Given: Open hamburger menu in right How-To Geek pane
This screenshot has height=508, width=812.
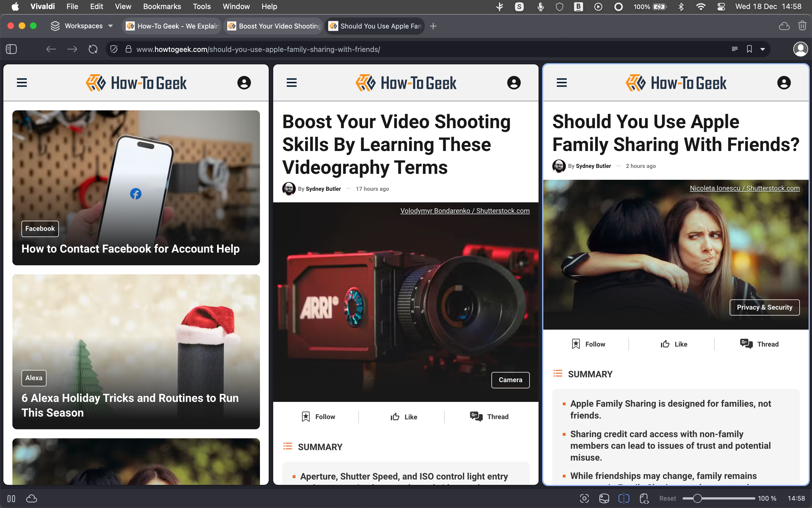Looking at the screenshot, I should click(562, 83).
